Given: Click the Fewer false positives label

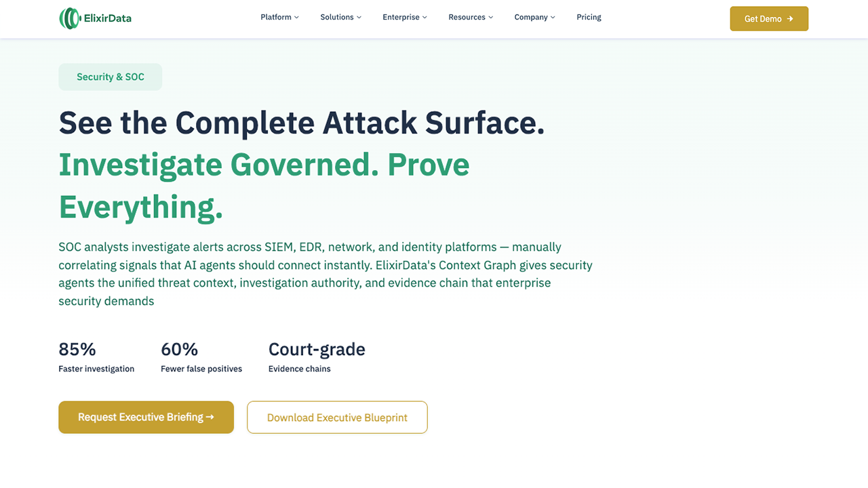Looking at the screenshot, I should (x=201, y=369).
